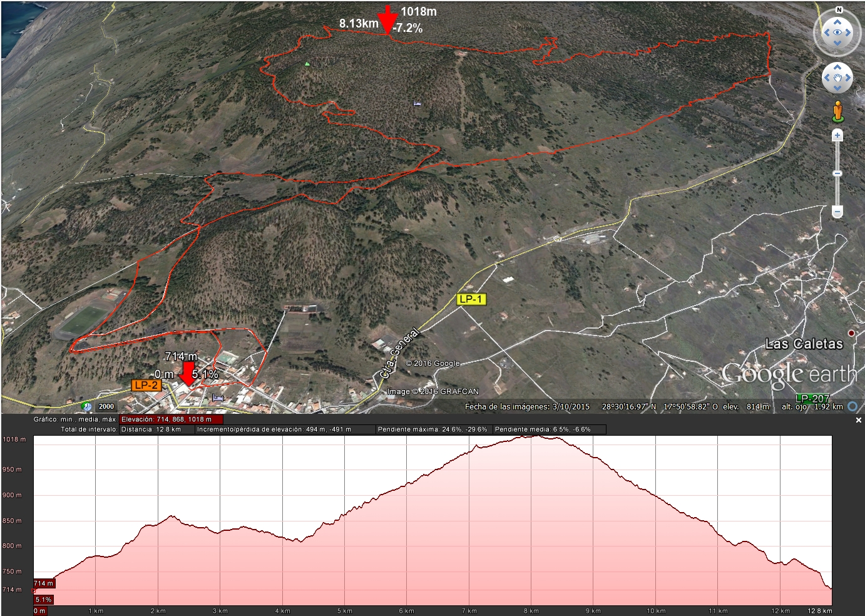Click the lodging bed icon near LP-2
Image resolution: width=865 pixels, height=616 pixels.
coord(217,398)
